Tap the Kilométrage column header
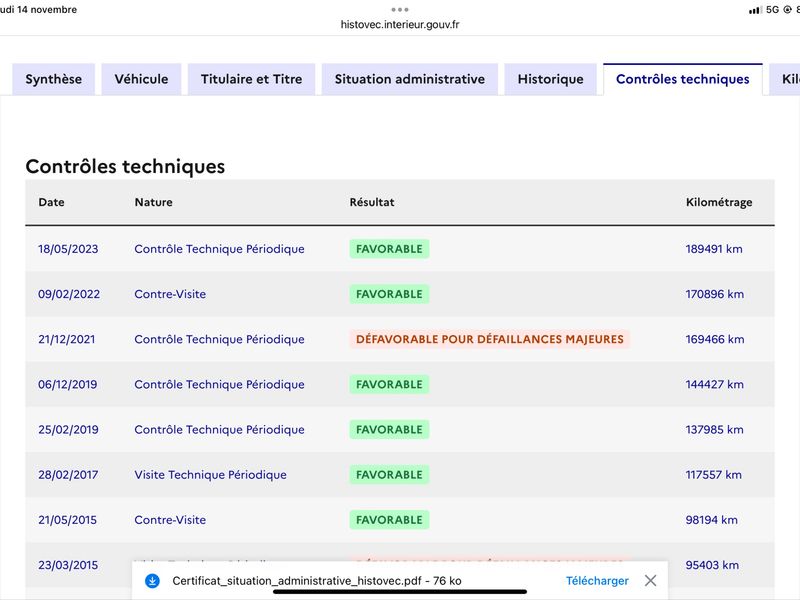Image resolution: width=800 pixels, height=600 pixels. click(x=719, y=203)
